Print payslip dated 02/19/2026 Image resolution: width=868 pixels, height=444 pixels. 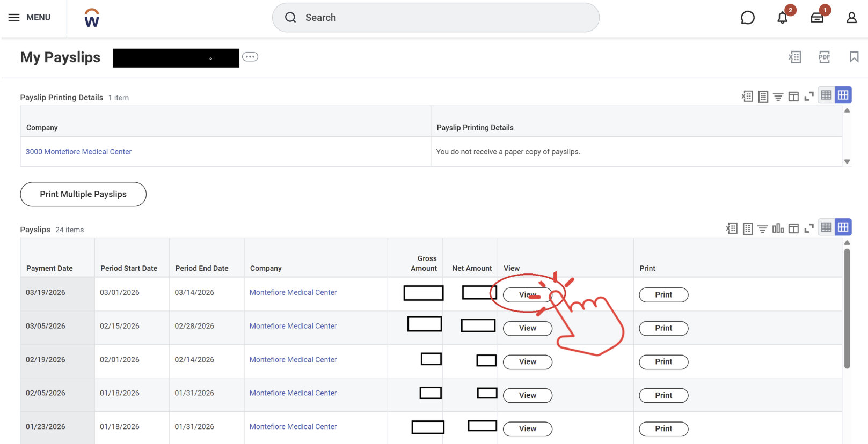663,362
